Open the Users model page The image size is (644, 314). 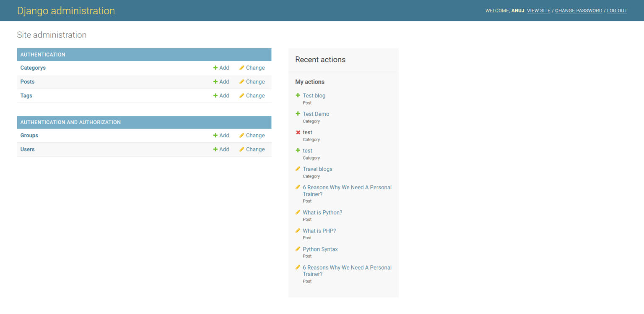[x=27, y=149]
